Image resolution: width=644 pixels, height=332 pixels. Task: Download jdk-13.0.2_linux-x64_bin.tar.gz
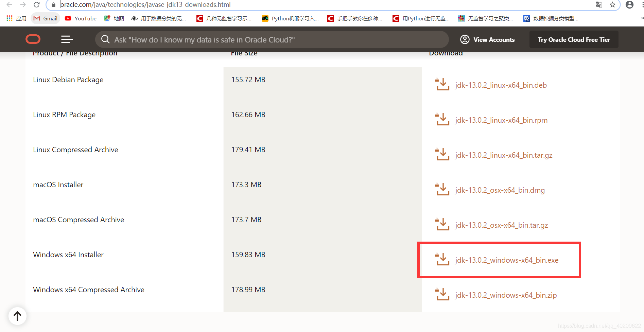coord(504,155)
